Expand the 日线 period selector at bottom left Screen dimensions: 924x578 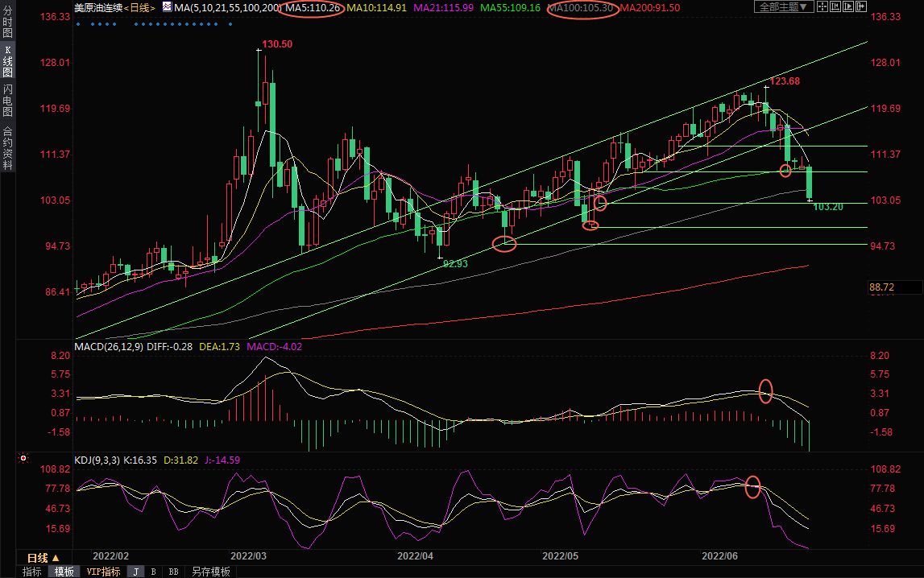tap(43, 558)
